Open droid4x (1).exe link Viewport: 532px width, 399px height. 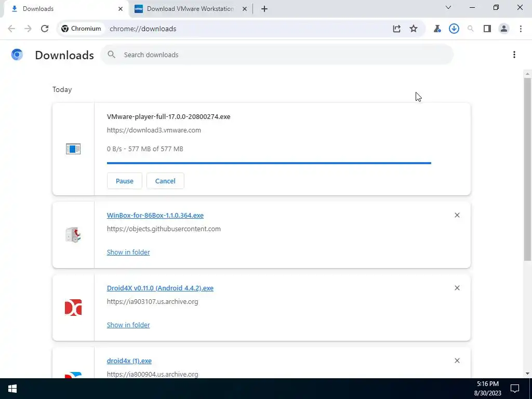click(129, 361)
